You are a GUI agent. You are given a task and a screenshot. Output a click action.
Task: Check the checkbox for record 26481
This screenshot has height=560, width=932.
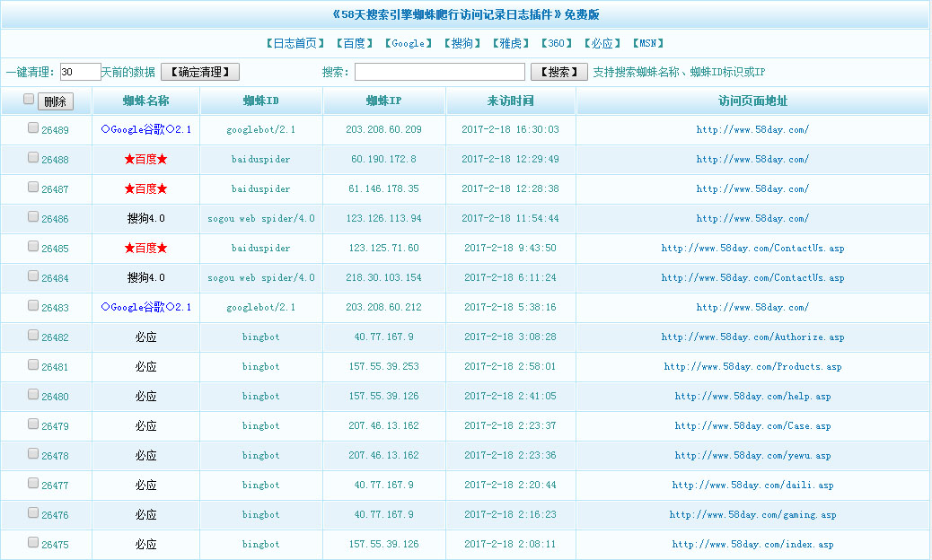coord(33,364)
